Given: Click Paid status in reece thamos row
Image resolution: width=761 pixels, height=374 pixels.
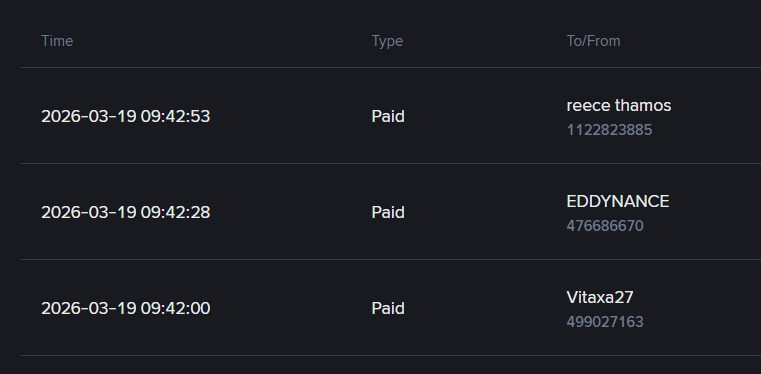Looking at the screenshot, I should tap(388, 116).
